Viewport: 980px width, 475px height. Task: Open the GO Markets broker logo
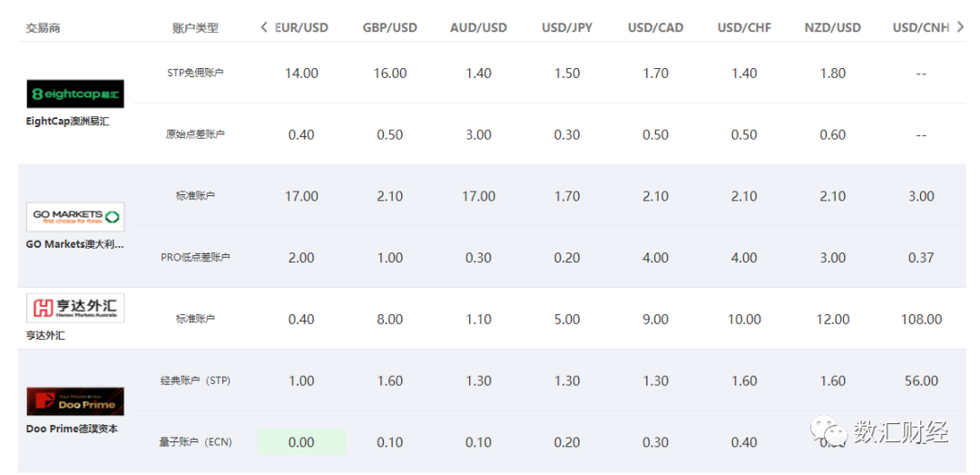click(76, 217)
